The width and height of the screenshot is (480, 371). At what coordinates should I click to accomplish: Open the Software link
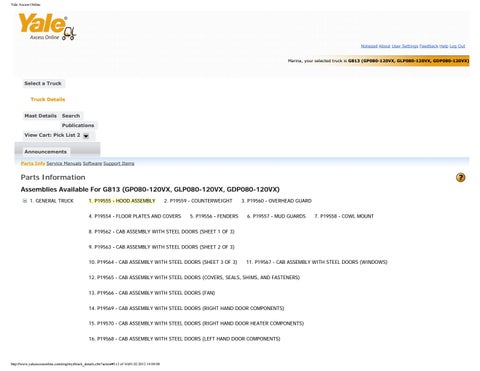point(92,163)
